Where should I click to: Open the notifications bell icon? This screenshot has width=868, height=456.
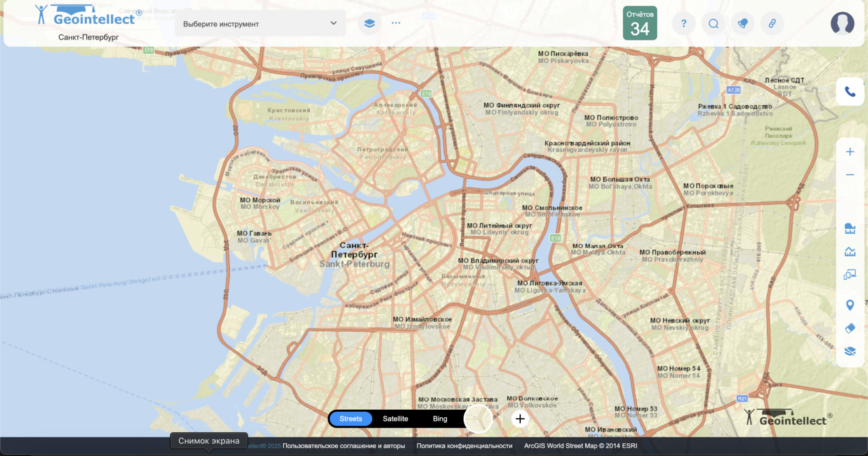point(743,24)
